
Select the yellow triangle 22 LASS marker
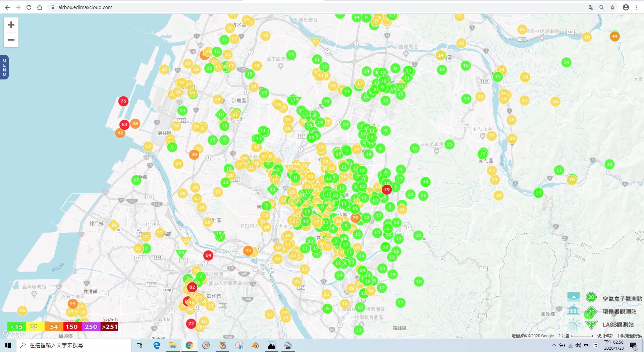tap(186, 240)
